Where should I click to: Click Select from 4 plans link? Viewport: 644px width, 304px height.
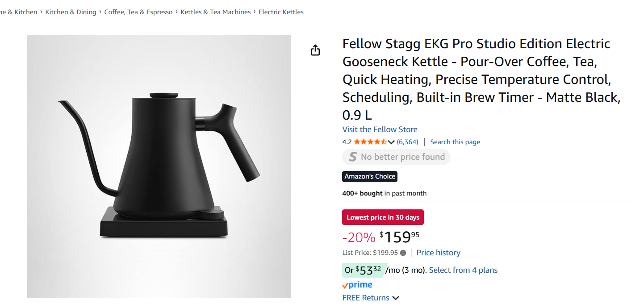click(x=463, y=270)
